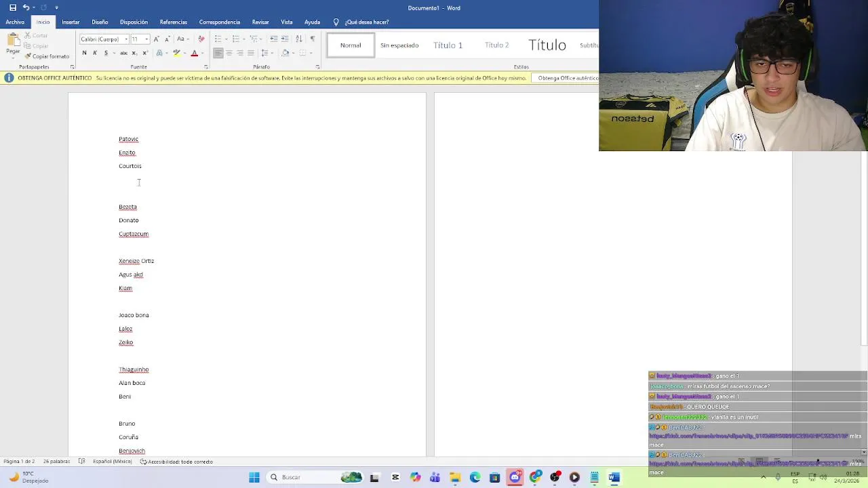Open the Fuente dialog launcher

205,67
